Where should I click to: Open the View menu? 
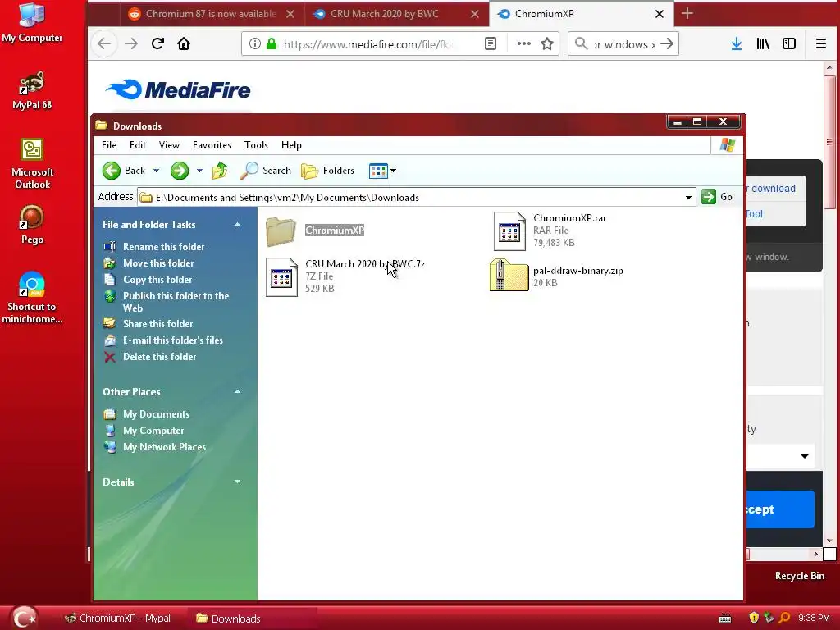(x=169, y=145)
